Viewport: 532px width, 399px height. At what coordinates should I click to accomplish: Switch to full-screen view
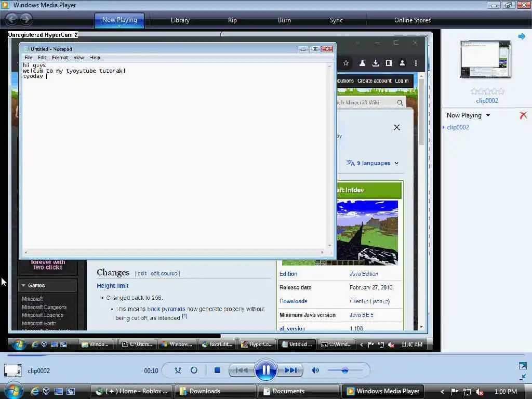click(523, 366)
